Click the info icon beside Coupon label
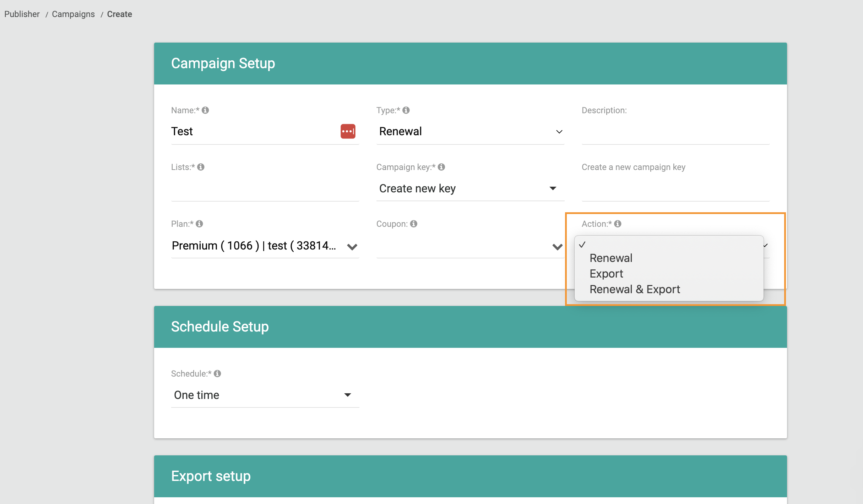The image size is (863, 504). click(x=414, y=224)
